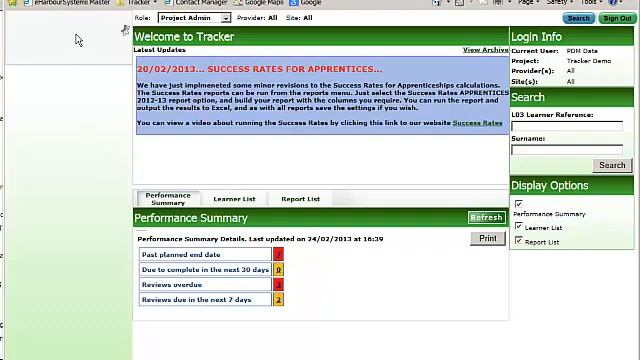The image size is (640, 360).
Task: Open the eHarbourSystems Master favorites link
Action: 67,2
